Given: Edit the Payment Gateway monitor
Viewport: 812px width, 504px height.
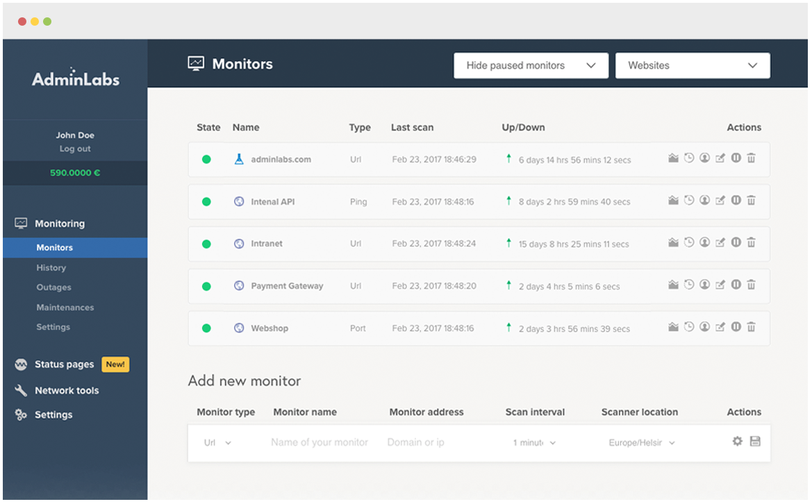Looking at the screenshot, I should click(720, 285).
